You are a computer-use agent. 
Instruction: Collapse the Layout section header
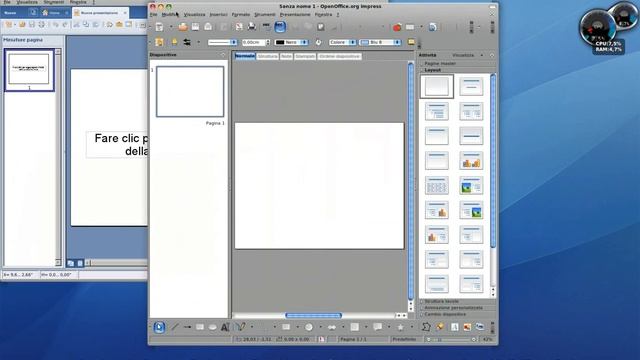(458, 70)
